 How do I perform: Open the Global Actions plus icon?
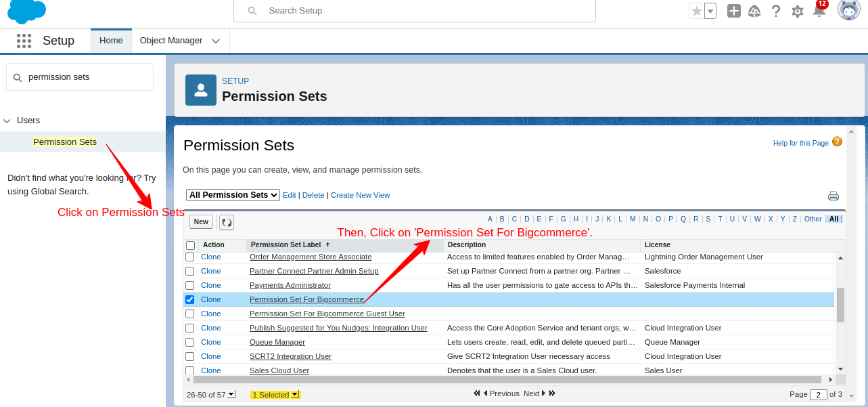coord(734,11)
